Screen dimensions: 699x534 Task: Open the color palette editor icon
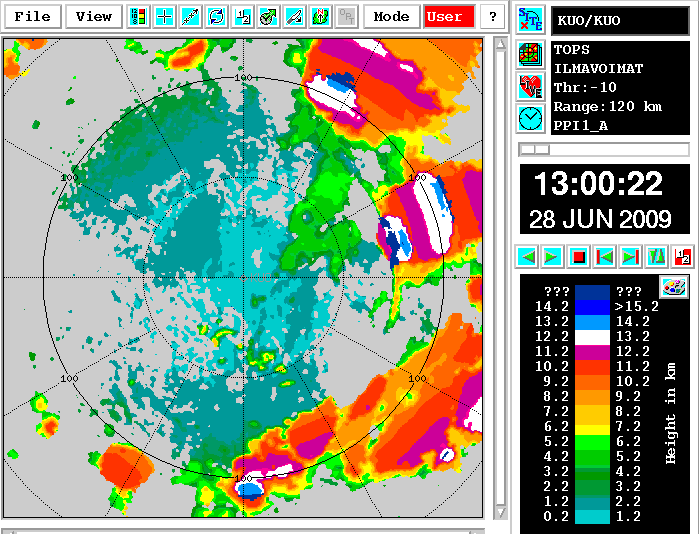pyautogui.click(x=674, y=287)
